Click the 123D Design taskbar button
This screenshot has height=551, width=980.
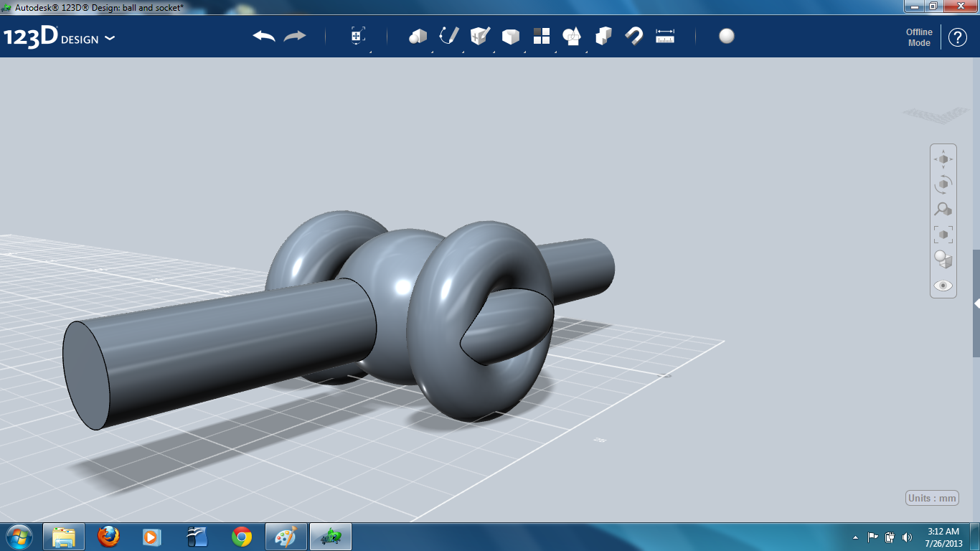point(330,537)
